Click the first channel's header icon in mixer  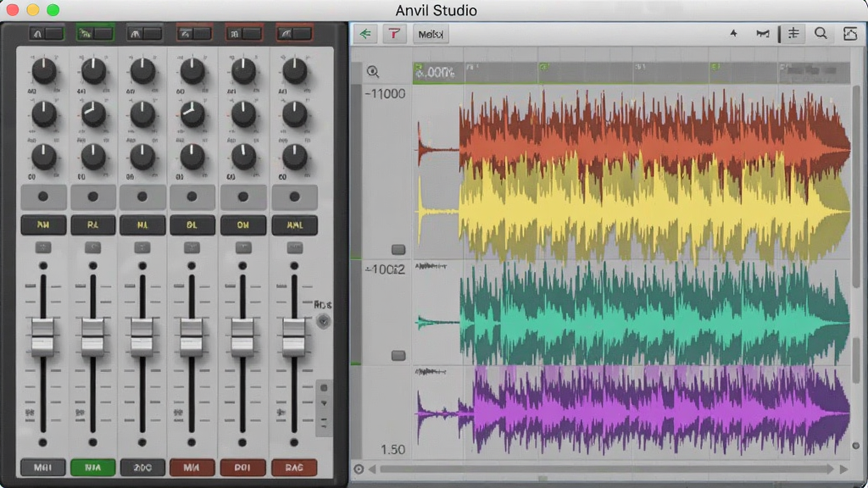tap(37, 34)
